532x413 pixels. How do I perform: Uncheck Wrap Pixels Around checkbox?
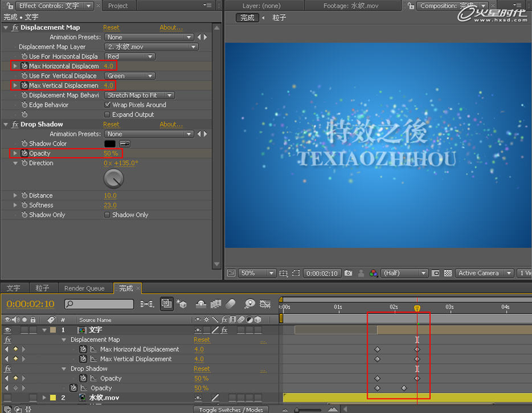pyautogui.click(x=107, y=105)
